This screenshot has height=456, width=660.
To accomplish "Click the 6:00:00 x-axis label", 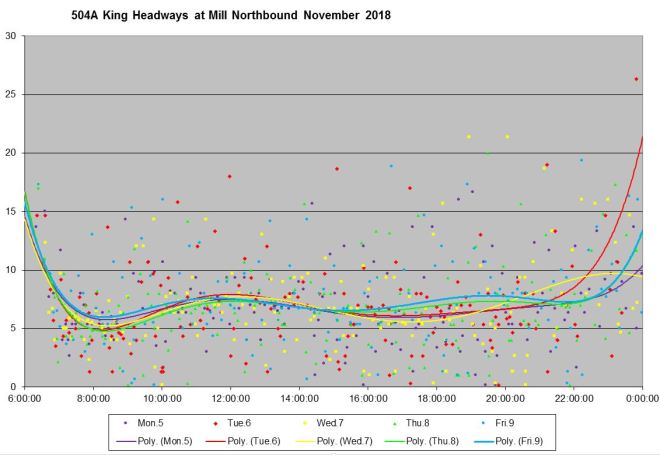I will coord(24,397).
